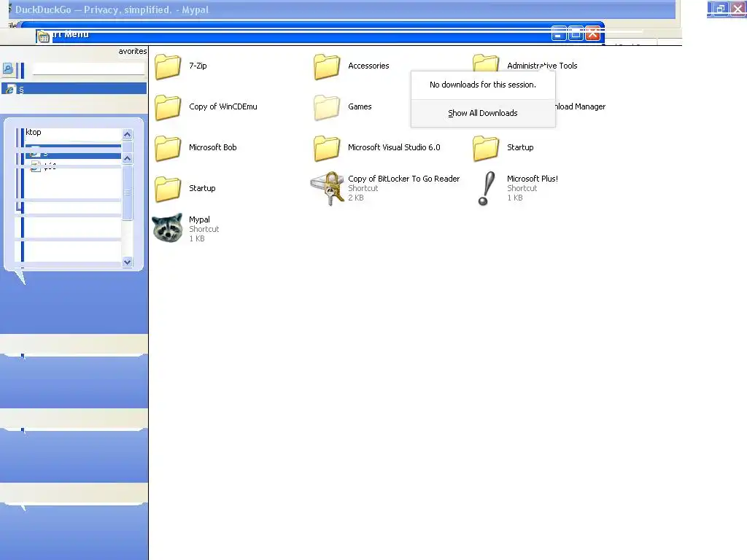Select the Microsoft Plus! shortcut
Image resolution: width=747 pixels, height=560 pixels.
pyautogui.click(x=517, y=189)
